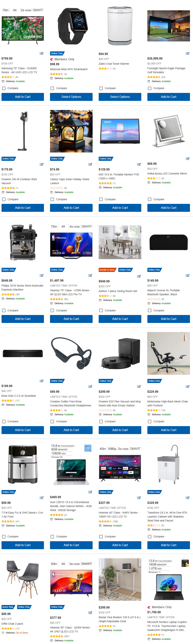The height and width of the screenshot is (644, 193).
Task: Click add-to-list icon for Bose Solo 2 Soundbar
Action: [x=41, y=381]
